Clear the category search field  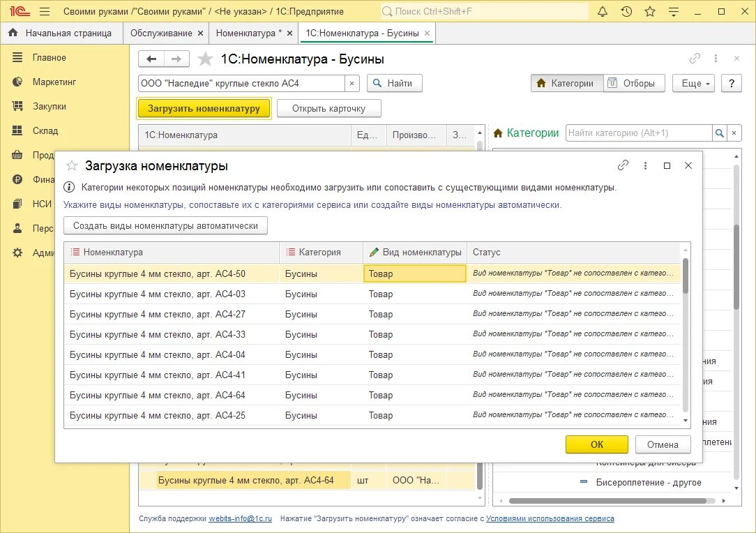point(734,133)
